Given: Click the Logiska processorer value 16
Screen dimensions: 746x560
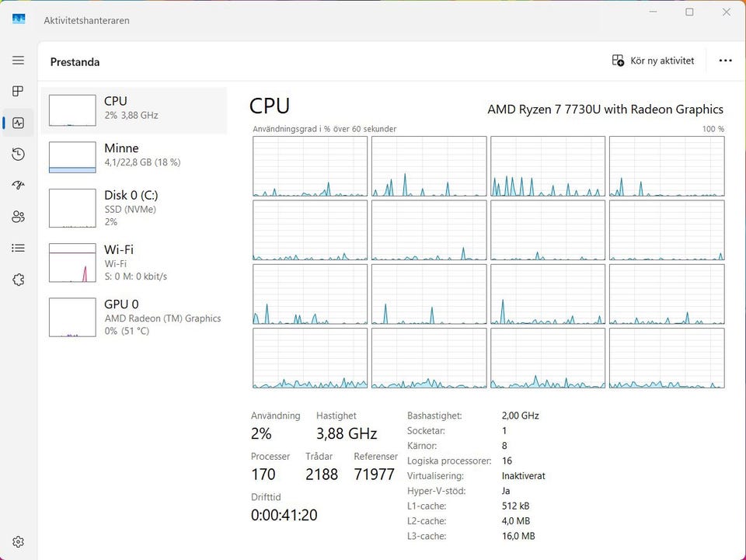Looking at the screenshot, I should click(507, 461).
